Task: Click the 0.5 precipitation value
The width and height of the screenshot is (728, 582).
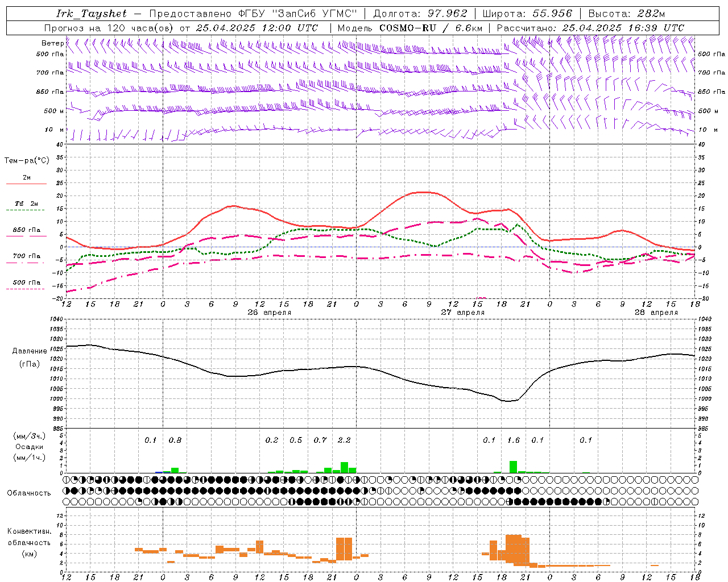Action: click(296, 440)
